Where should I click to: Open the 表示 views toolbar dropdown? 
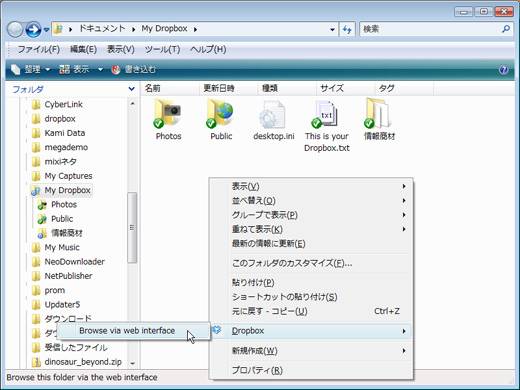point(100,69)
